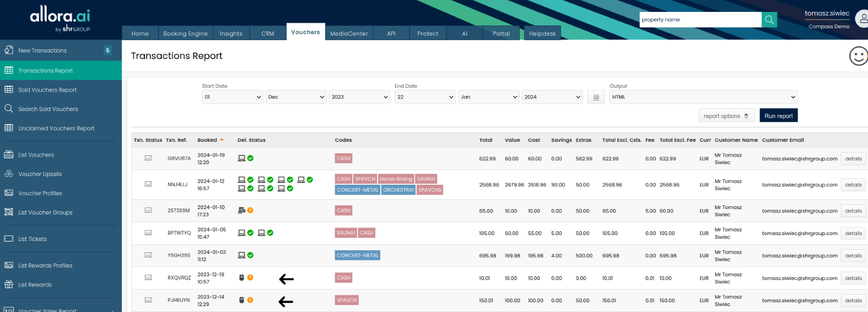Click envelope status icon for PJHRUYN
The height and width of the screenshot is (312, 868).
[148, 300]
